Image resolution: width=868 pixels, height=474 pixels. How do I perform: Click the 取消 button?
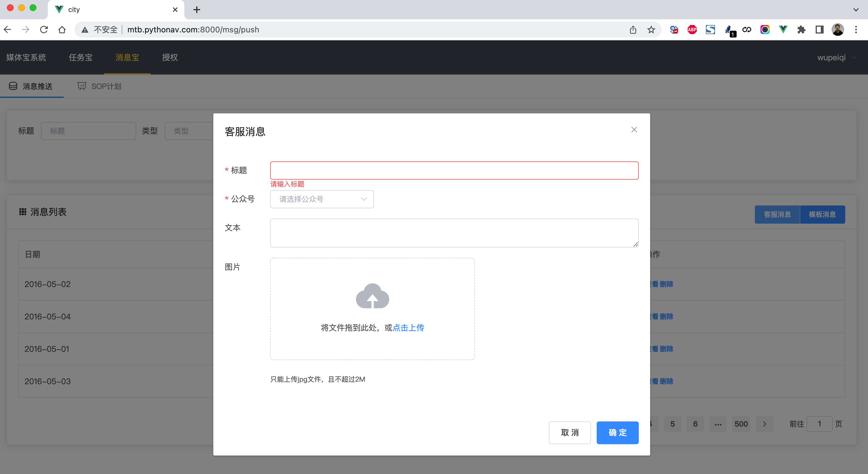569,433
